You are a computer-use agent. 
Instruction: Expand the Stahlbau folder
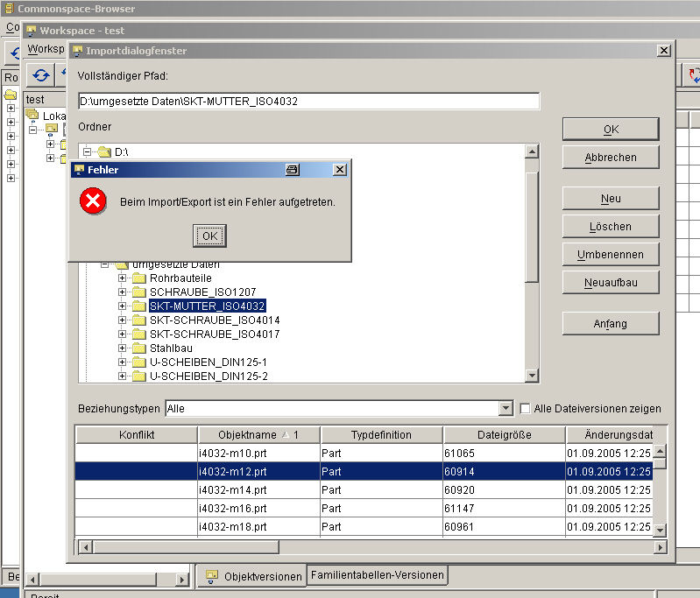(x=122, y=348)
